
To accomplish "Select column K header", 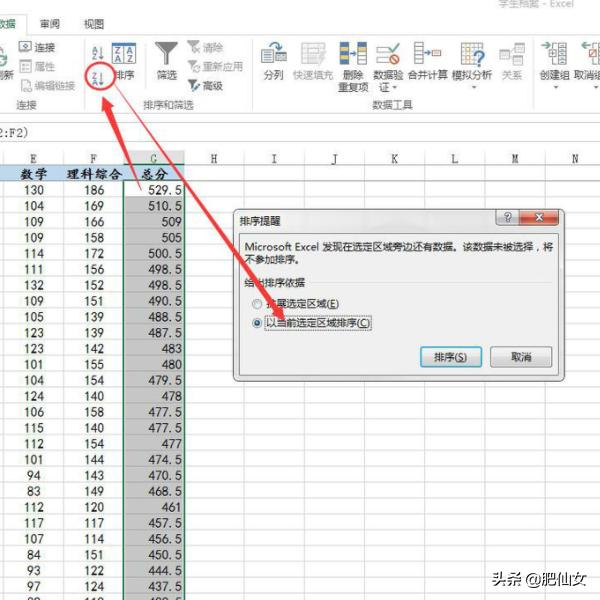I will point(394,158).
